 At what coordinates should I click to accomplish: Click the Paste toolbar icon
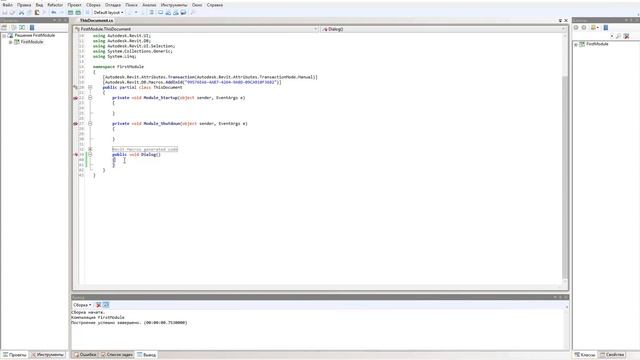pos(37,13)
